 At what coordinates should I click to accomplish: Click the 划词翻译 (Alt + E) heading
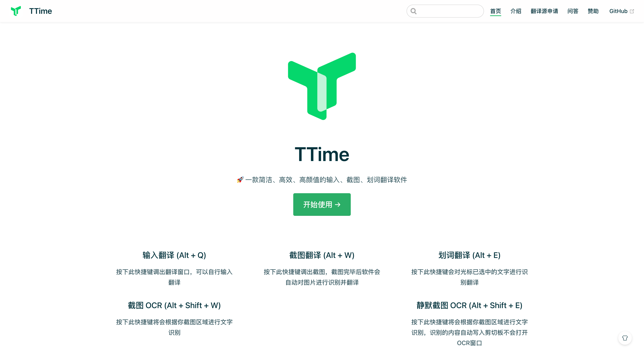(469, 255)
